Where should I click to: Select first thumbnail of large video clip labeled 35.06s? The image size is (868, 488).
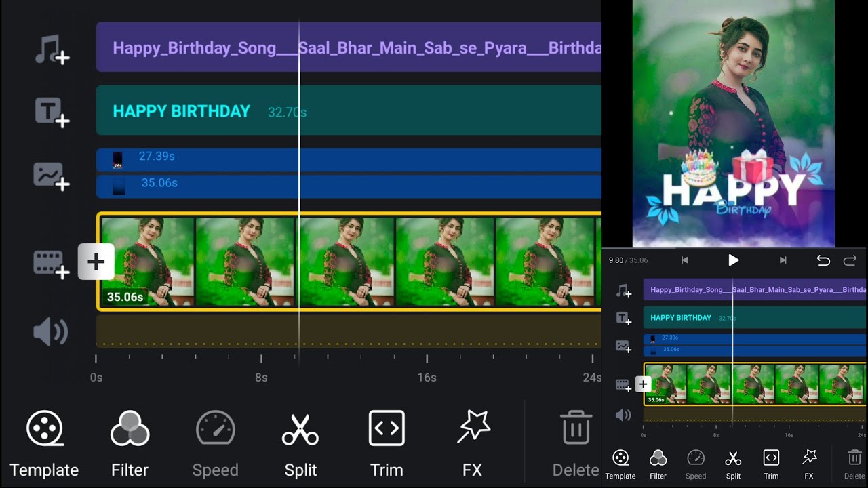(147, 262)
